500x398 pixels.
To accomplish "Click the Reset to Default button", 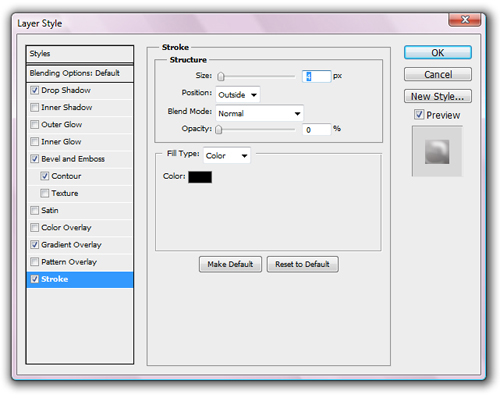I will point(302,264).
